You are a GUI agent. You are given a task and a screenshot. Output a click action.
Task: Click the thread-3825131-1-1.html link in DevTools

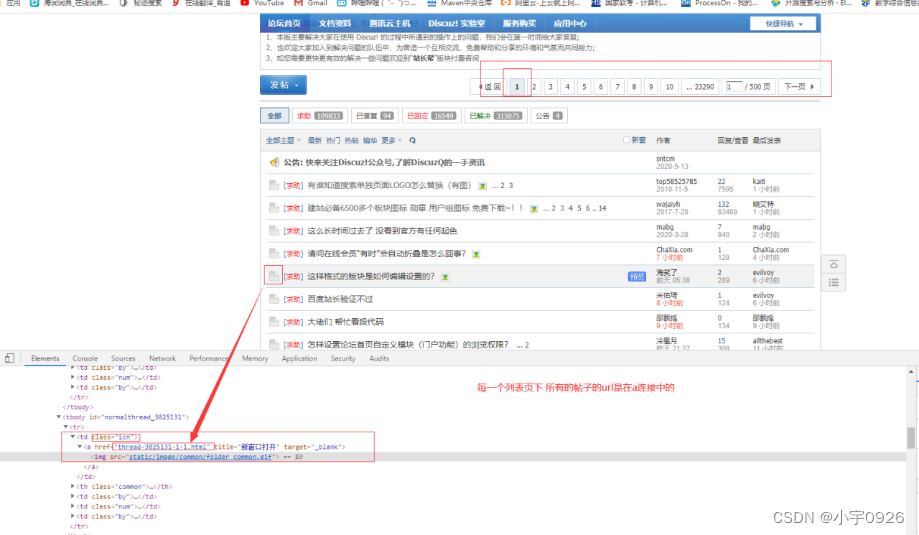tap(163, 447)
